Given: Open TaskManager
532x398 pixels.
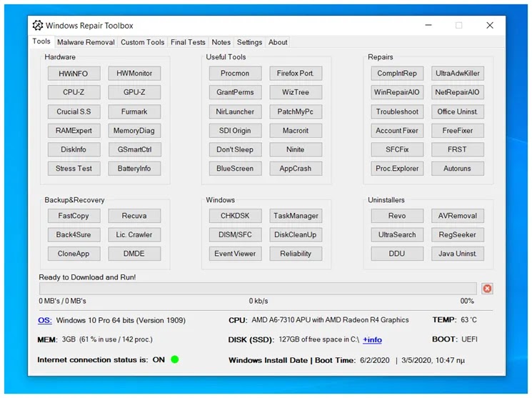Looking at the screenshot, I should coord(296,216).
